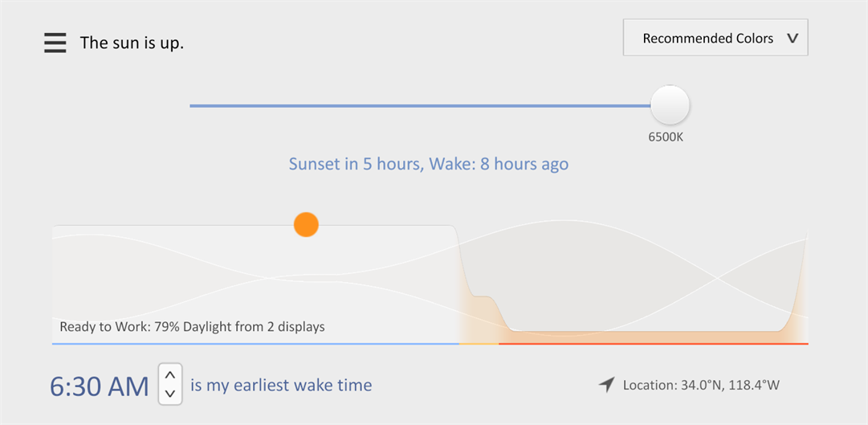Click the location arrow icon
The image size is (868, 425).
click(x=607, y=385)
